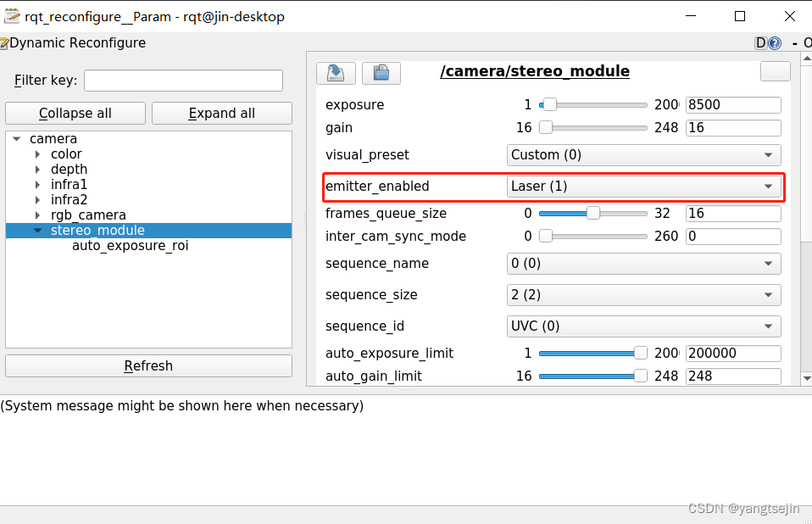Click the Refresh button
The image size is (812, 524).
148,366
